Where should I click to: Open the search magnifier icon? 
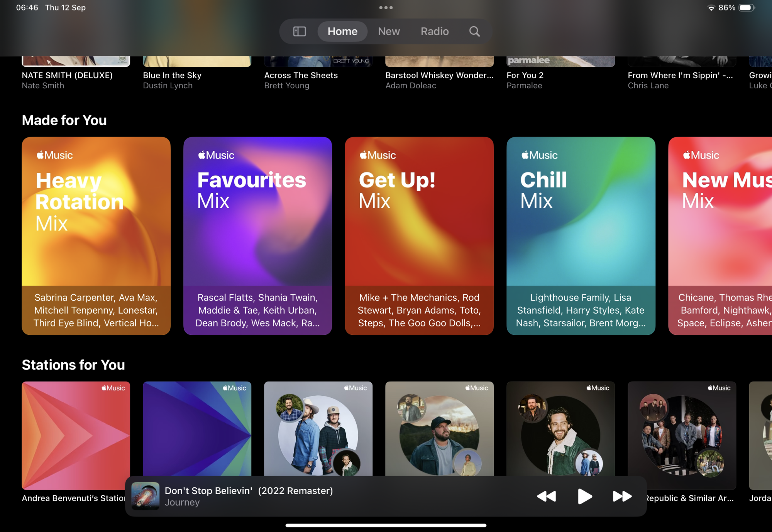point(474,31)
